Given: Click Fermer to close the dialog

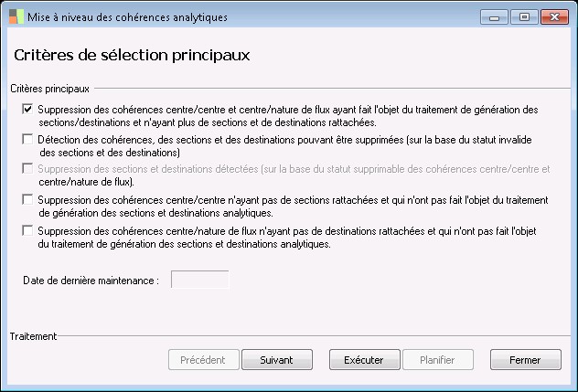Looking at the screenshot, I should 525,360.
